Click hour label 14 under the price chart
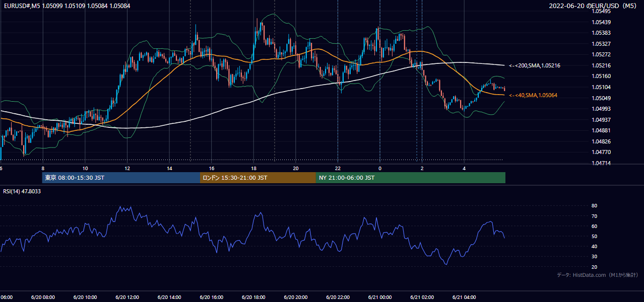This screenshot has height=302, width=644. [x=169, y=168]
